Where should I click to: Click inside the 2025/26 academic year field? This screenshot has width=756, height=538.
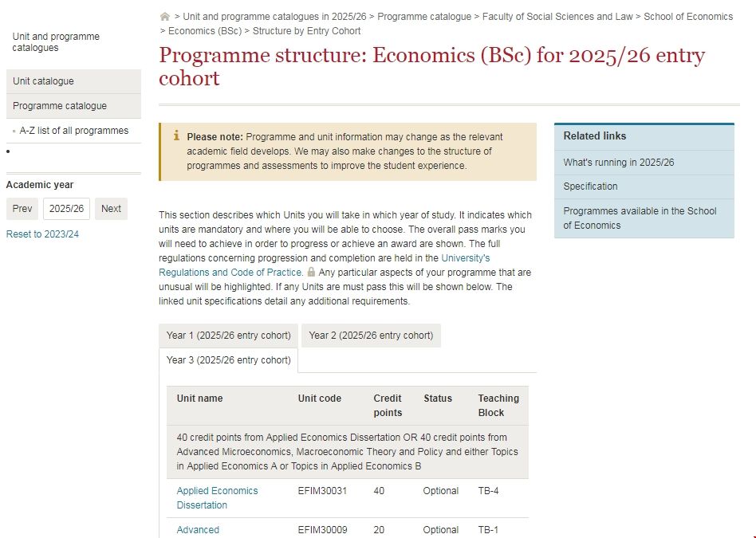[x=66, y=208]
